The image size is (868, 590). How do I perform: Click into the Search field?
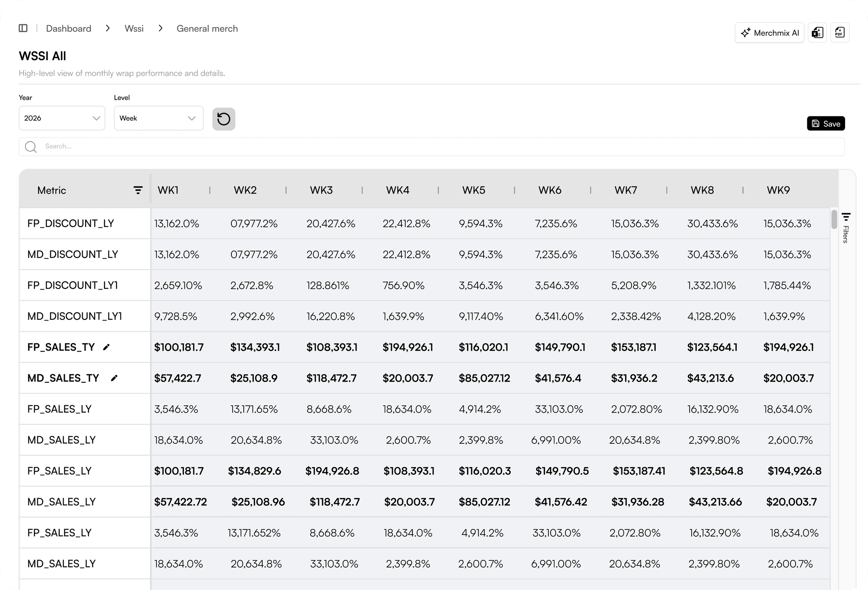click(424, 147)
